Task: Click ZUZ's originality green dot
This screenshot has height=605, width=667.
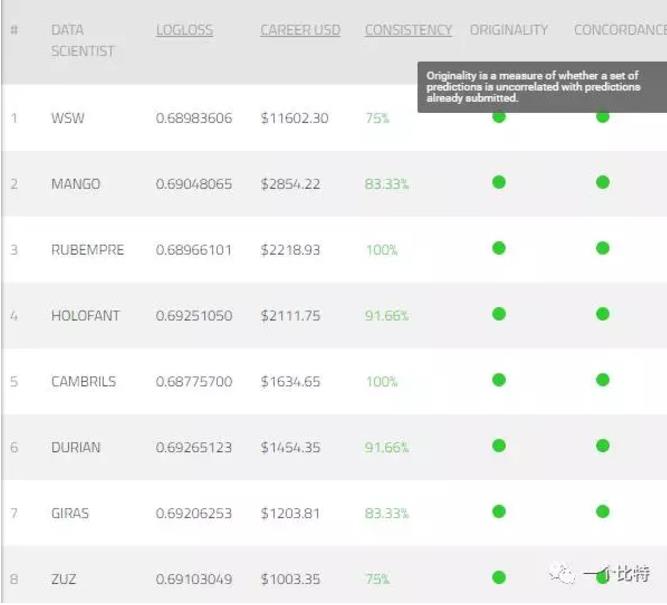Action: point(499,577)
